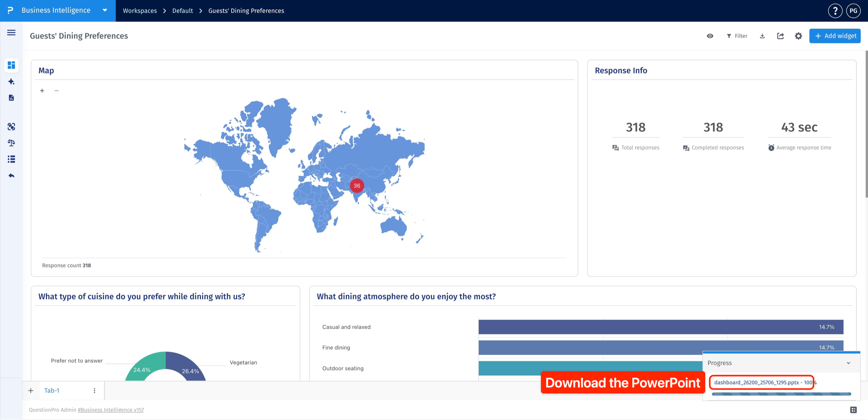Click the Map widget title
The width and height of the screenshot is (868, 420).
coord(46,71)
